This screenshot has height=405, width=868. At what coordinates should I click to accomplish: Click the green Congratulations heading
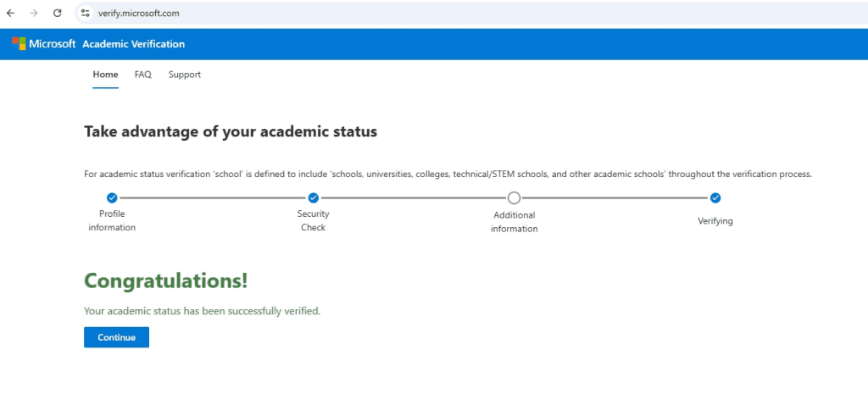click(166, 280)
